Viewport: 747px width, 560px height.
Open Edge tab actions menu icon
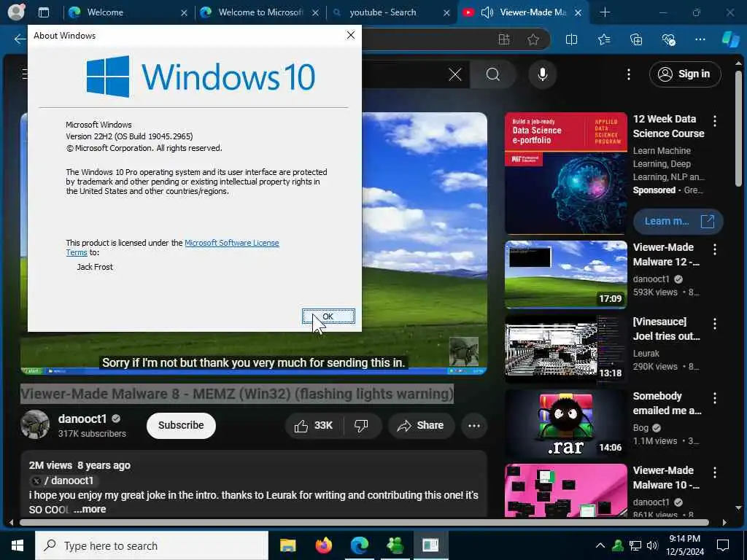click(44, 12)
